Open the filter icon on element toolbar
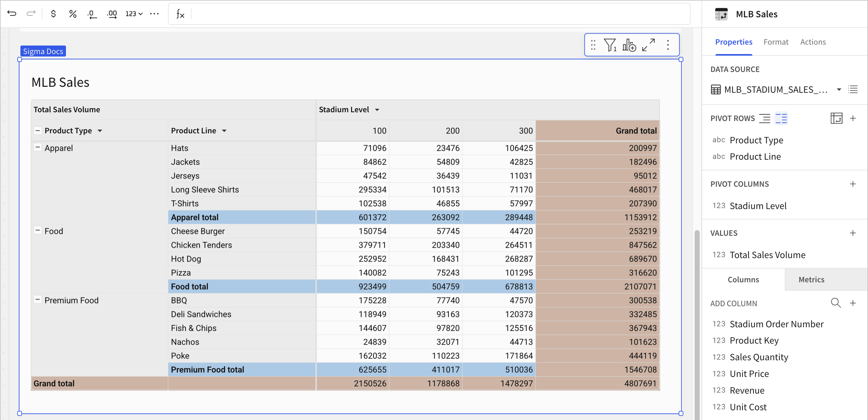868x420 pixels. (x=610, y=45)
